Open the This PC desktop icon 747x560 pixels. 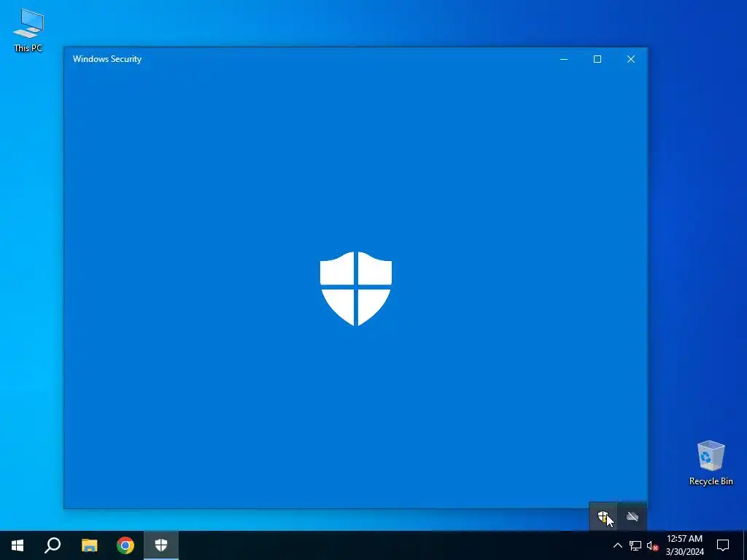click(28, 31)
